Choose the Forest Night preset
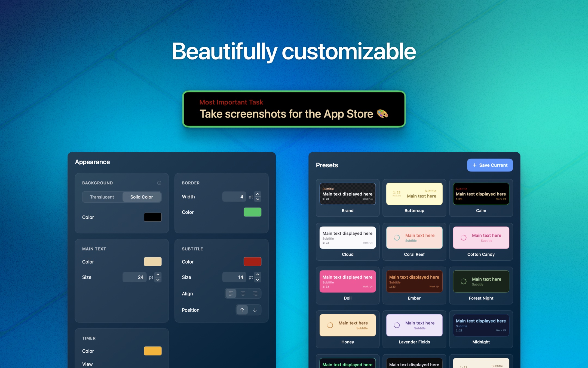Viewport: 588px width, 368px height. coord(481,281)
